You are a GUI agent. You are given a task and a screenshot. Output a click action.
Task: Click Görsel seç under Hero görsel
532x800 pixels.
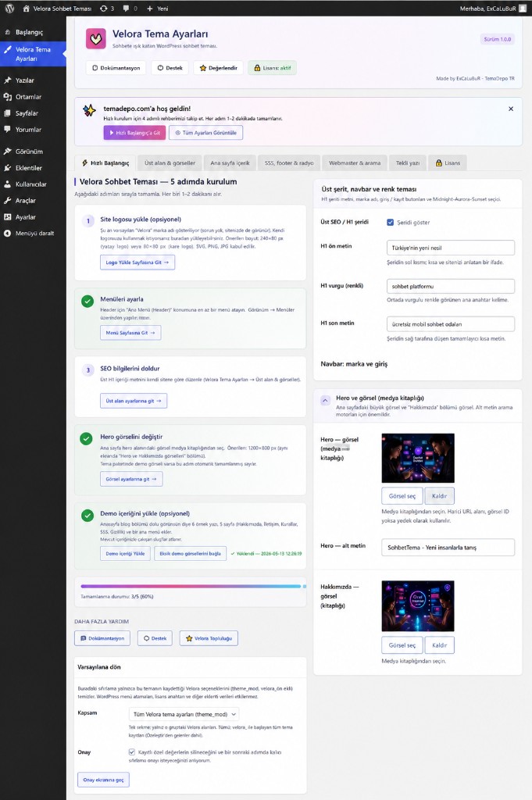pos(402,496)
